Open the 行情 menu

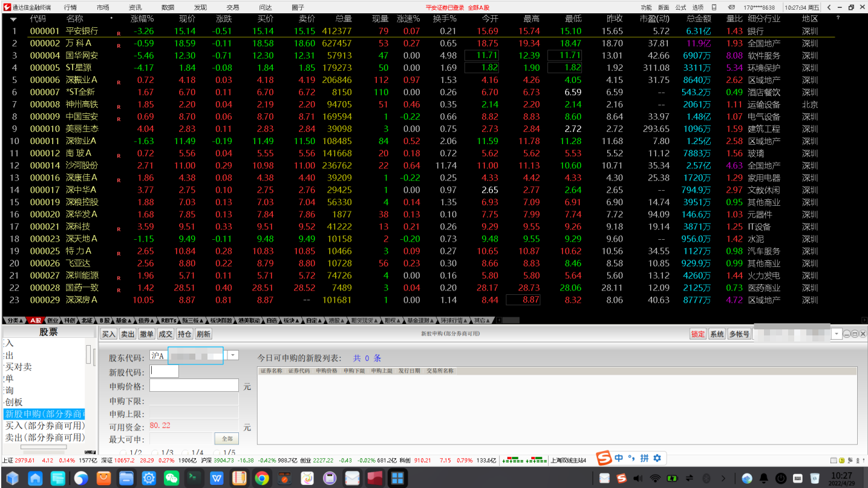[70, 7]
